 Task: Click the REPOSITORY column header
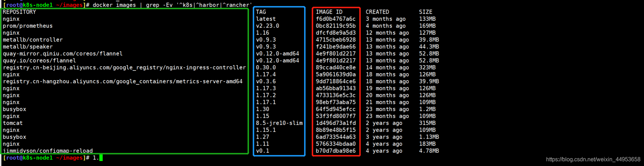pyautogui.click(x=19, y=12)
